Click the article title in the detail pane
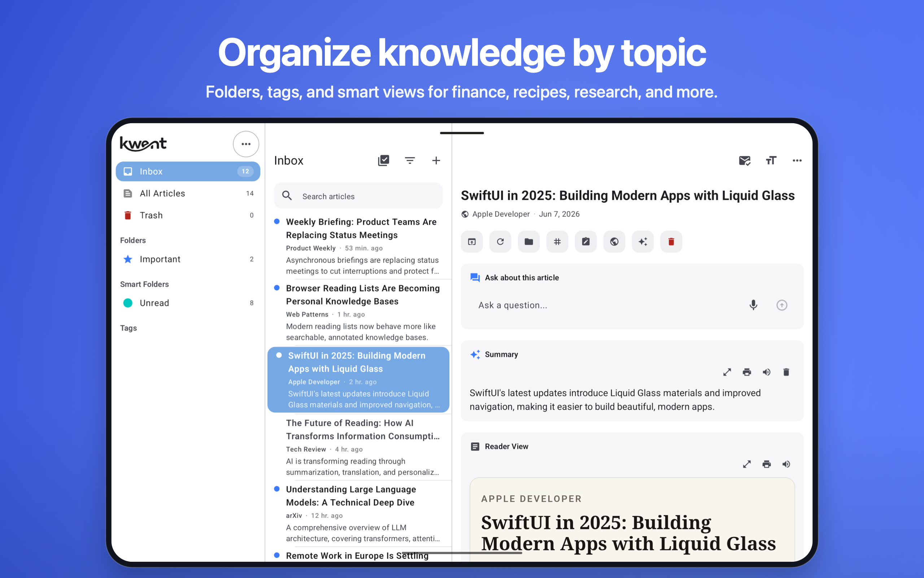The height and width of the screenshot is (578, 924). (628, 195)
